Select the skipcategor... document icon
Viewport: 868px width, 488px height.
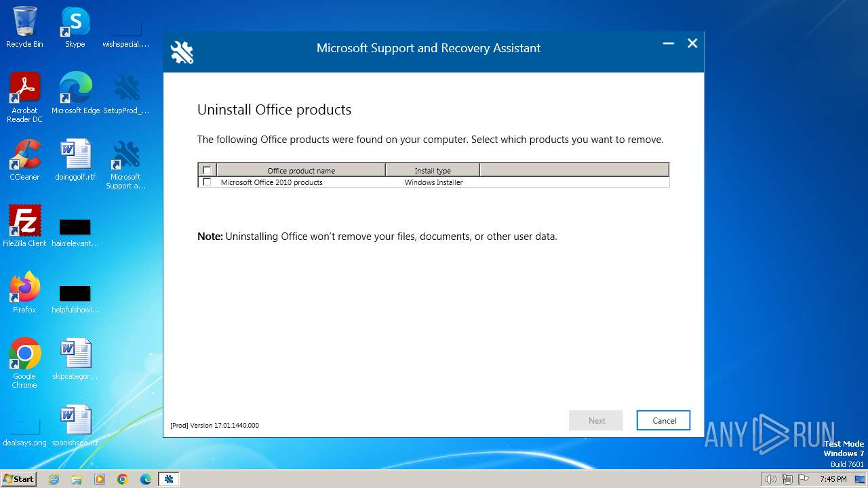click(75, 359)
